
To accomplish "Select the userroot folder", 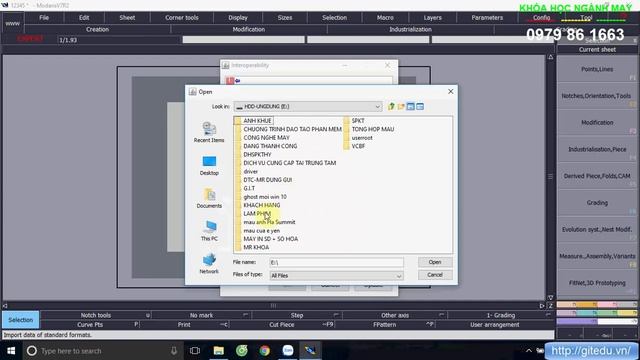I will [x=362, y=138].
